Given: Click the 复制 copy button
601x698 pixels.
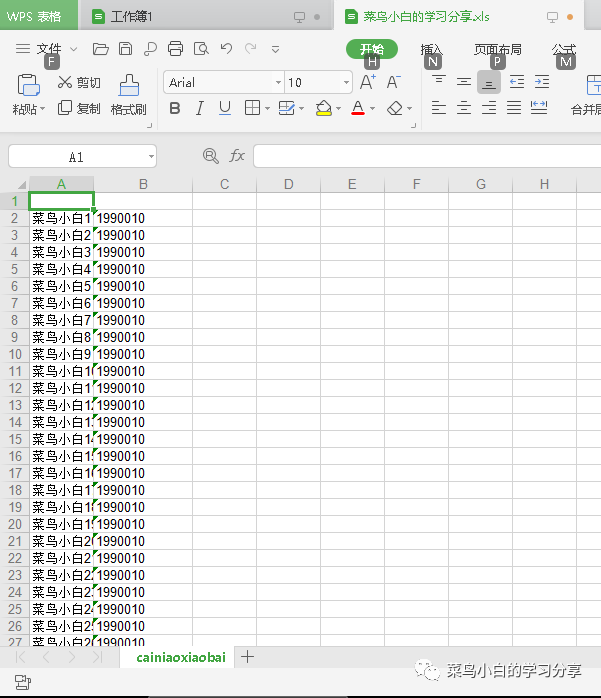Looking at the screenshot, I should coord(79,108).
